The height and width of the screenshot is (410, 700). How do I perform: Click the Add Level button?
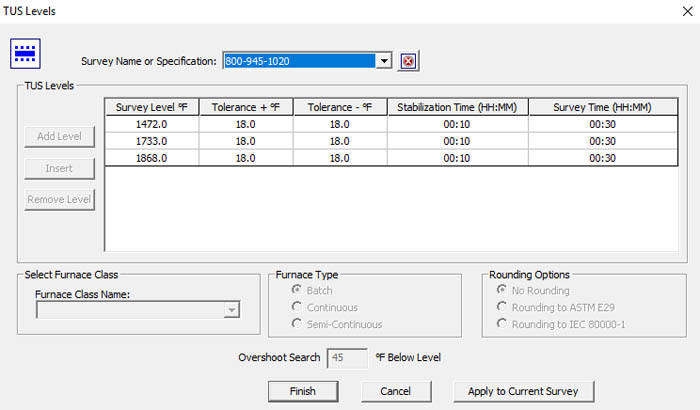[x=59, y=136]
